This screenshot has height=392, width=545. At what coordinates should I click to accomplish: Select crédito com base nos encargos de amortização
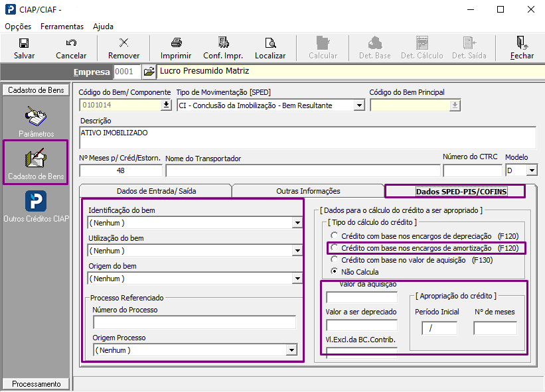pos(335,247)
